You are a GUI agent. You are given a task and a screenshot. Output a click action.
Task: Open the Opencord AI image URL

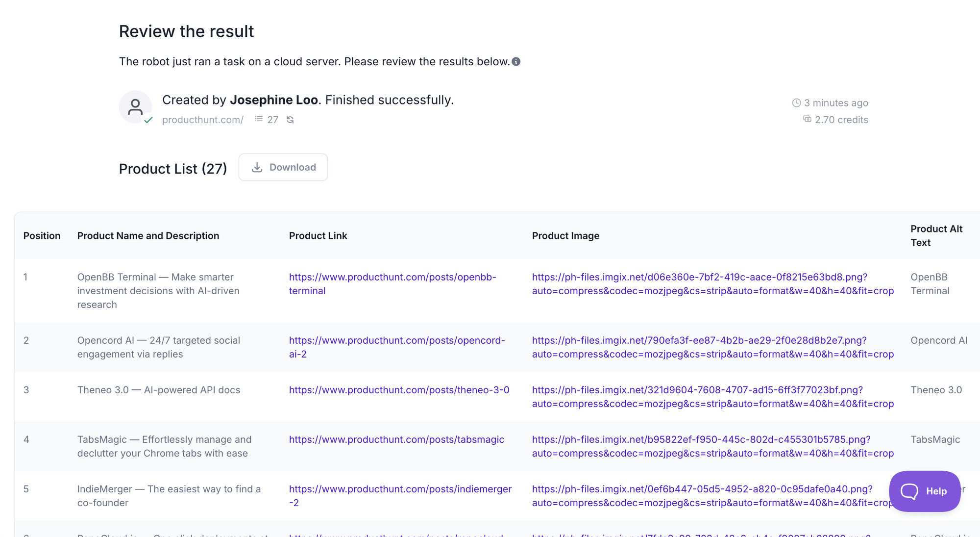click(x=713, y=347)
